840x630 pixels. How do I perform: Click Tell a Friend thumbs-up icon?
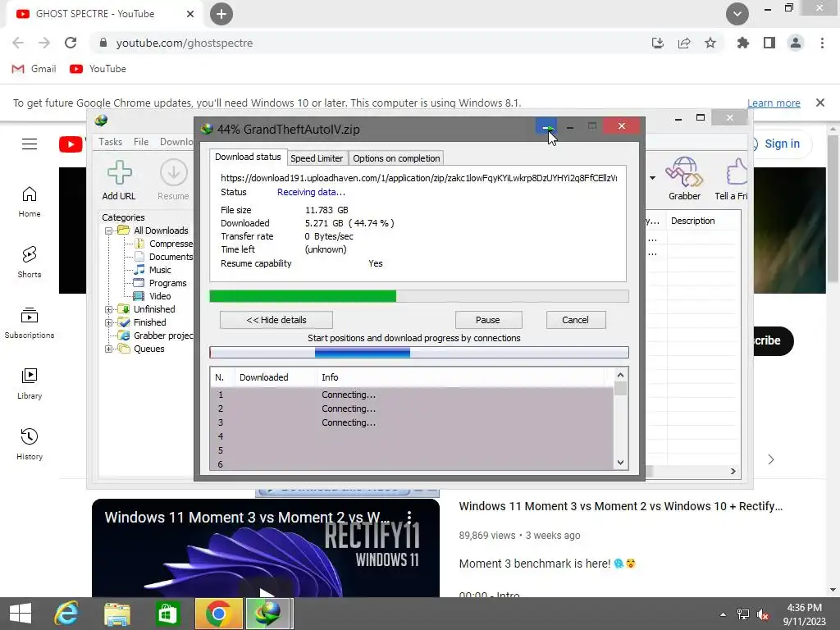(737, 171)
